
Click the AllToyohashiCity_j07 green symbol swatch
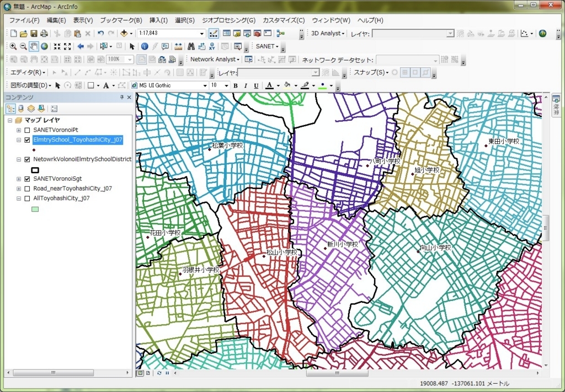point(35,209)
